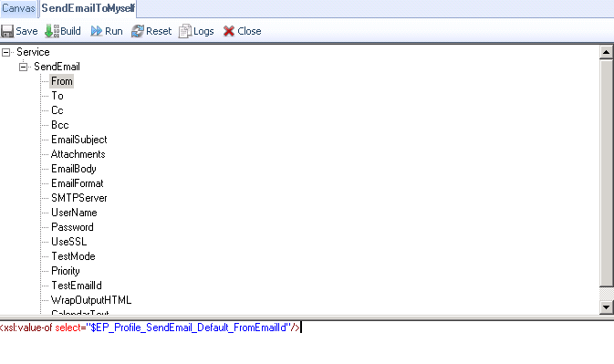Click the Reset refresh icon
614x364 pixels.
pos(138,31)
